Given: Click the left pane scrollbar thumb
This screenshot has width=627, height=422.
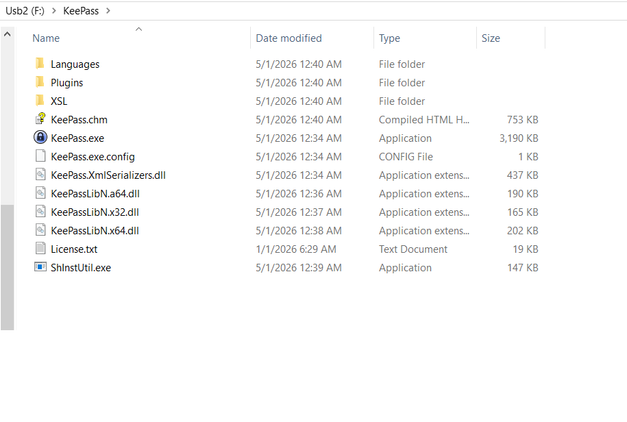Looking at the screenshot, I should point(7,267).
